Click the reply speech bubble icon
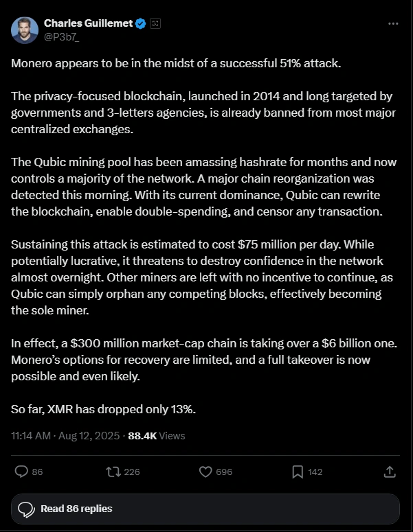The height and width of the screenshot is (532, 413). pos(21,472)
